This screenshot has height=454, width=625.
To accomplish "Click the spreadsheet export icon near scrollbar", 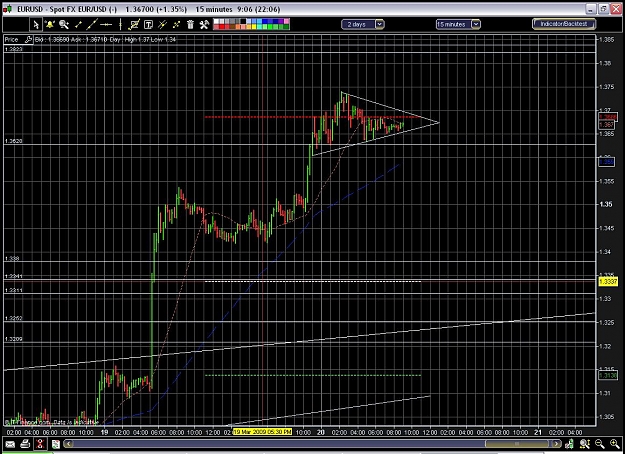I will [55, 444].
